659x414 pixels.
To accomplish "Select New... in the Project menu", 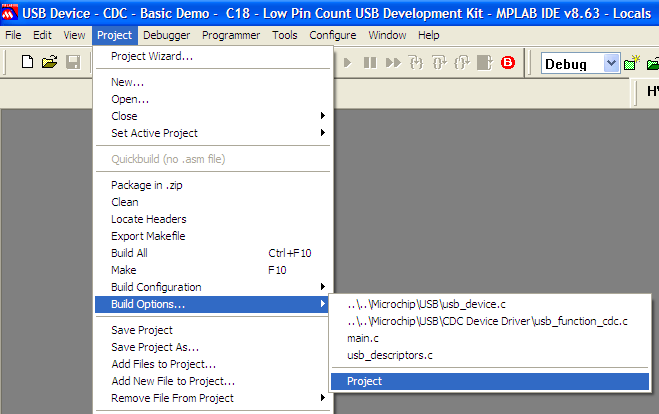I will 212,82.
